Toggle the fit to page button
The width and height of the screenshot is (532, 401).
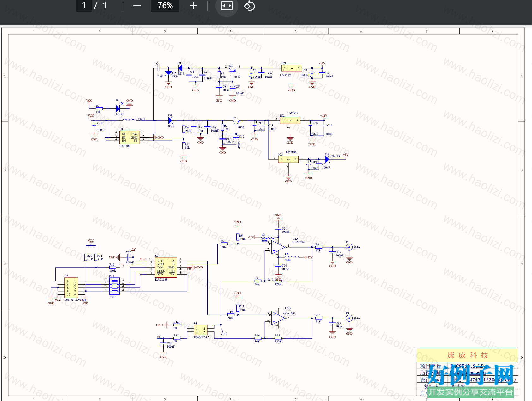(227, 6)
